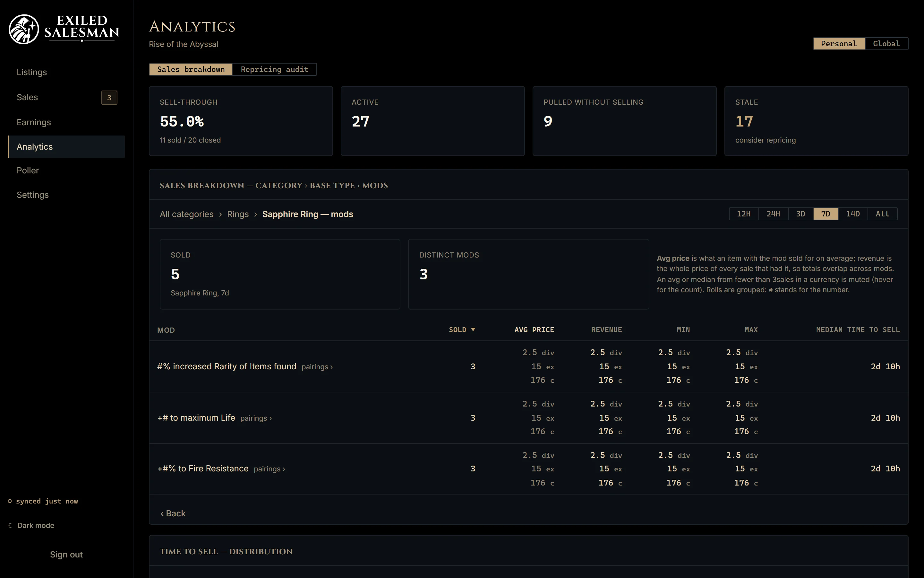This screenshot has width=924, height=578.
Task: Select the 7D time range
Action: click(826, 214)
